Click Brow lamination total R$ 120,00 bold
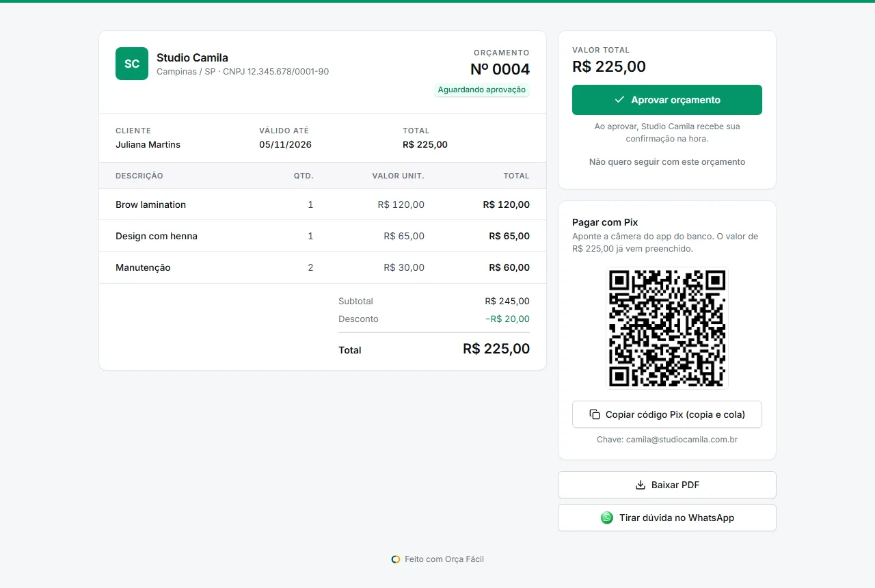Viewport: 875px width, 588px height. pyautogui.click(x=506, y=204)
